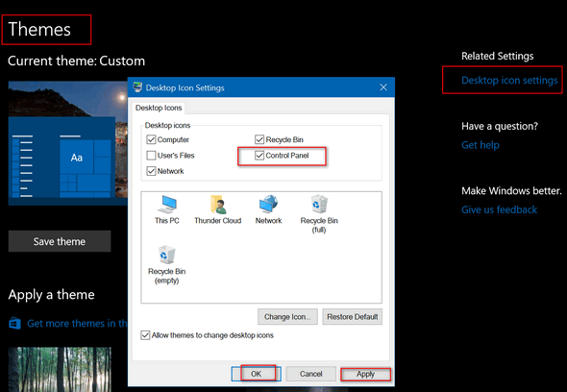Viewport: 567px width, 392px height.
Task: Close the Desktop Icon Settings dialog
Action: (x=383, y=87)
